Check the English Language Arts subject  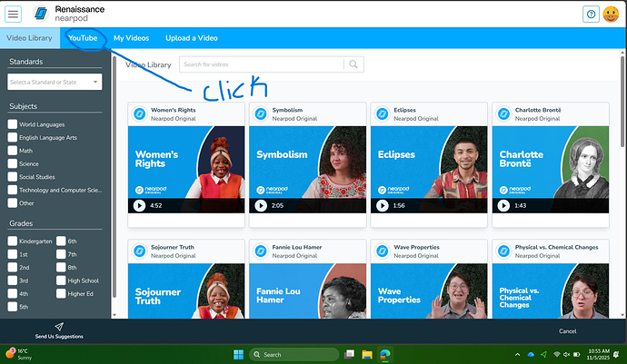pos(13,137)
